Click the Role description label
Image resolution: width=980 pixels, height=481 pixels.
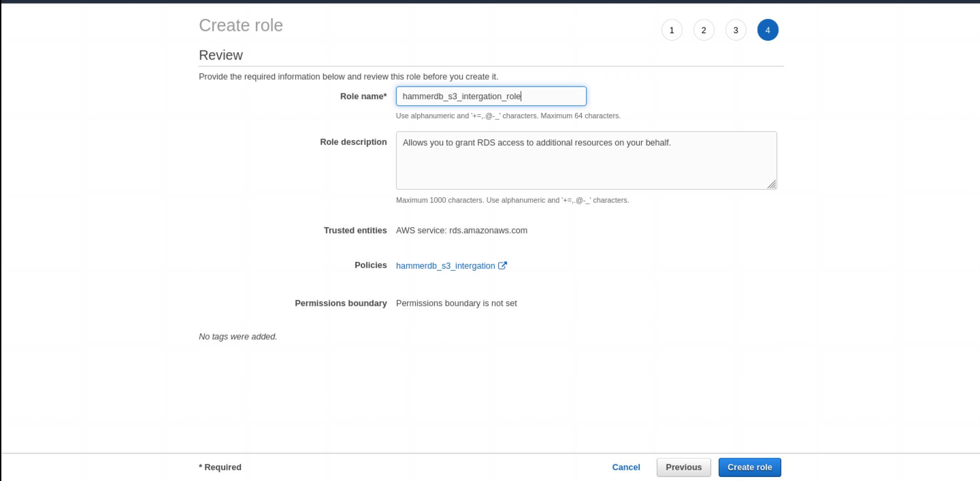[x=353, y=142]
